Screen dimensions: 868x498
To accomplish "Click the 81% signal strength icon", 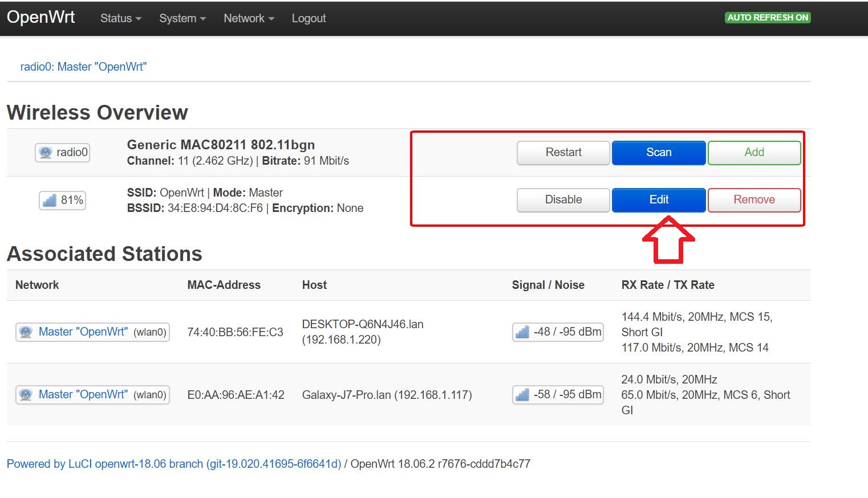I will coord(50,200).
